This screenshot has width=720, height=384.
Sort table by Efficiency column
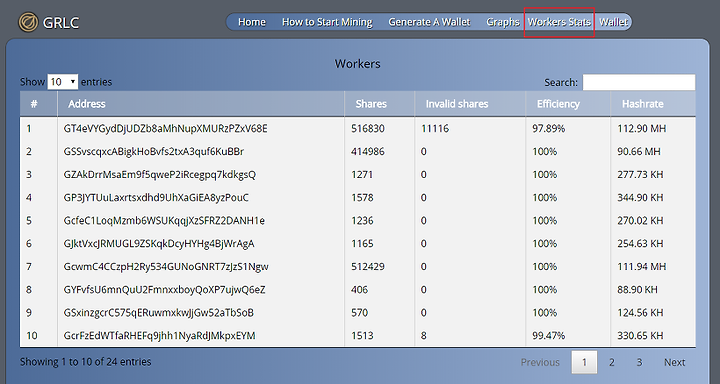pos(568,104)
